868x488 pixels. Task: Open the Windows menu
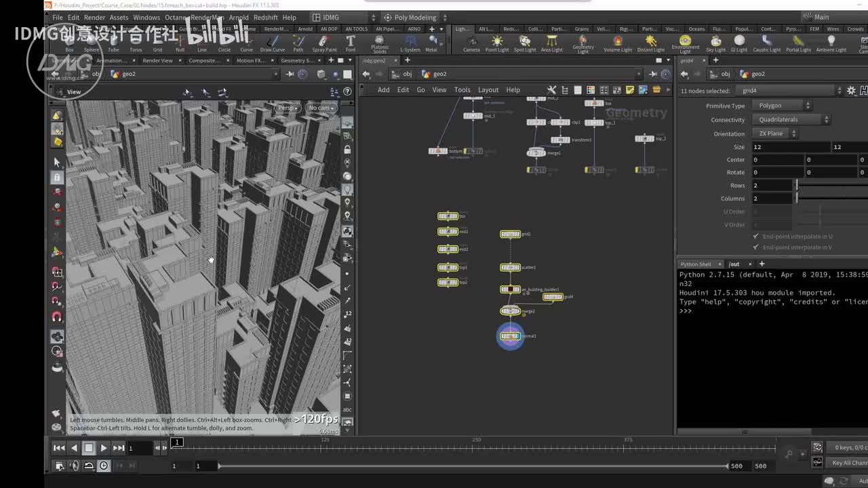tap(146, 18)
